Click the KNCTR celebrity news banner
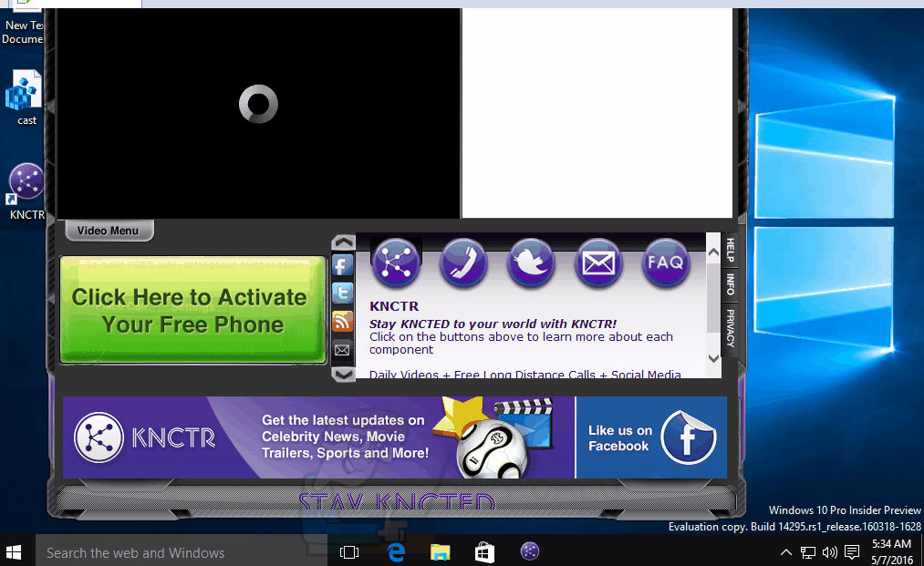 click(x=319, y=437)
